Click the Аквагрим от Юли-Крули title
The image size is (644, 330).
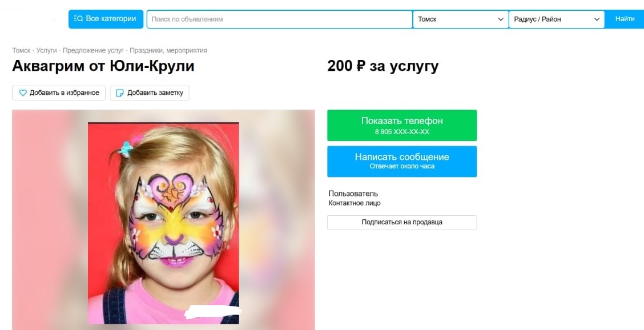coord(103,66)
